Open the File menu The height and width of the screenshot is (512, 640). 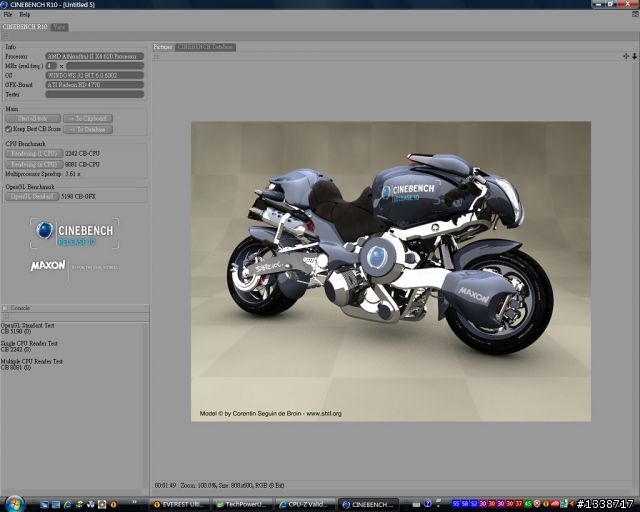pyautogui.click(x=8, y=15)
